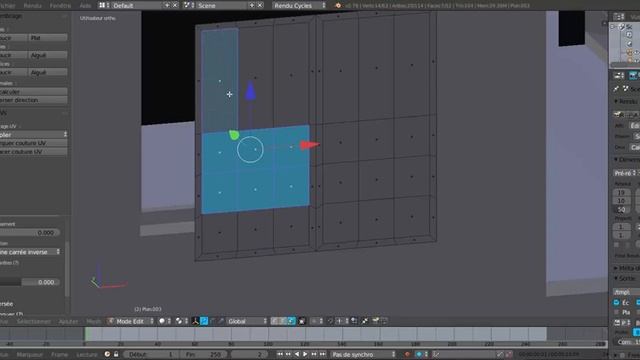Open the Marqueur menu in the timeline
The height and width of the screenshot is (360, 640).
30,355
